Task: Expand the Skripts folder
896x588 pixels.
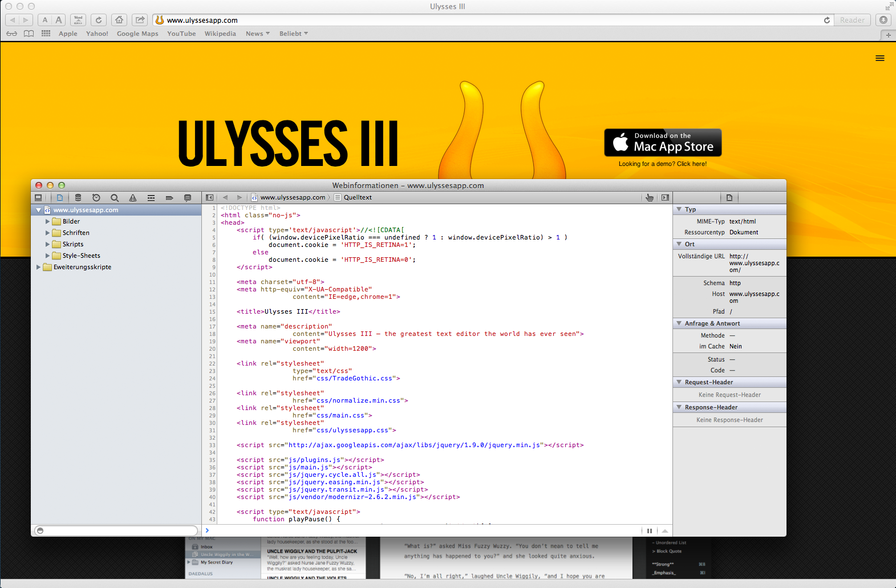Action: 48,244
